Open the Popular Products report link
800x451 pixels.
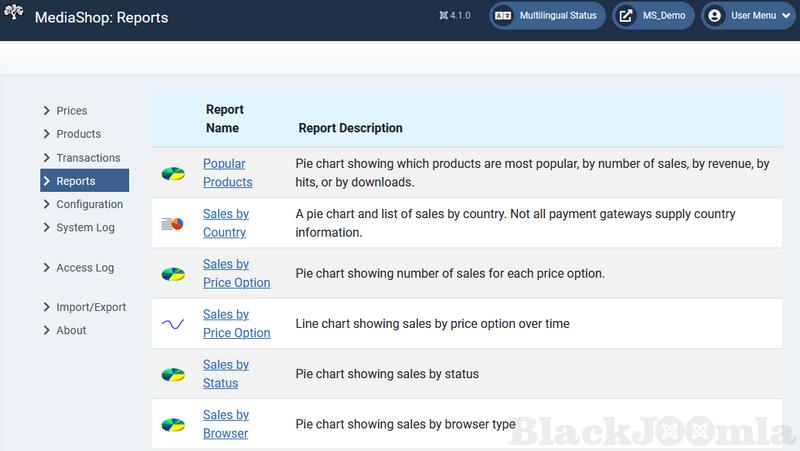pyautogui.click(x=227, y=173)
